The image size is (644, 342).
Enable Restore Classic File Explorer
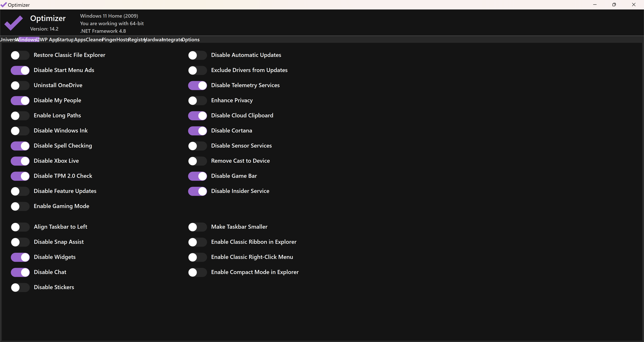tap(20, 55)
